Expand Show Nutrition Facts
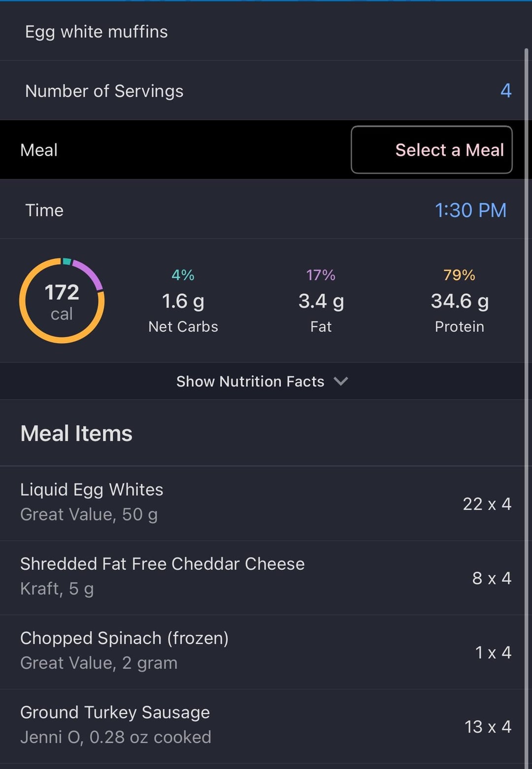Viewport: 532px width, 769px height. pos(250,382)
